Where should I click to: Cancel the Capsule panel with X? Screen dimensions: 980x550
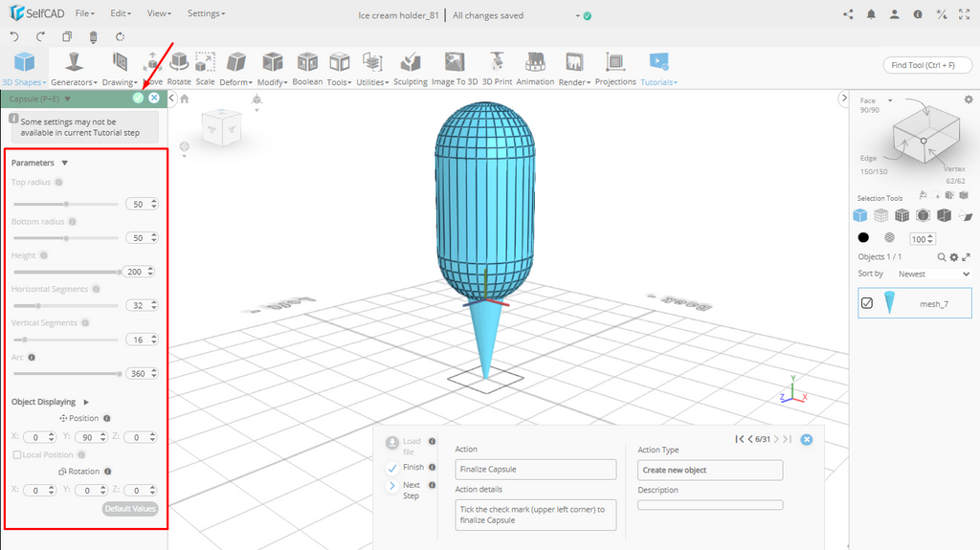[x=154, y=99]
